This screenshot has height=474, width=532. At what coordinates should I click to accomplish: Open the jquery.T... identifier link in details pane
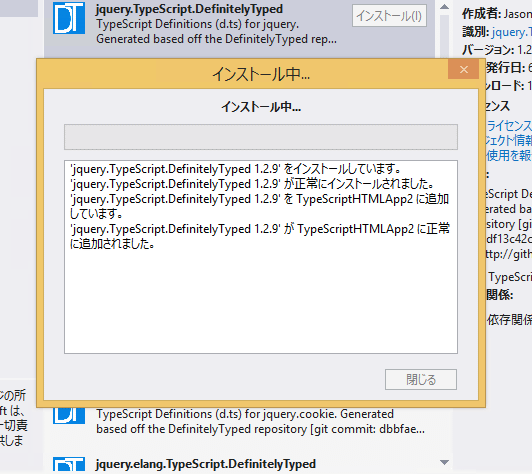512,32
